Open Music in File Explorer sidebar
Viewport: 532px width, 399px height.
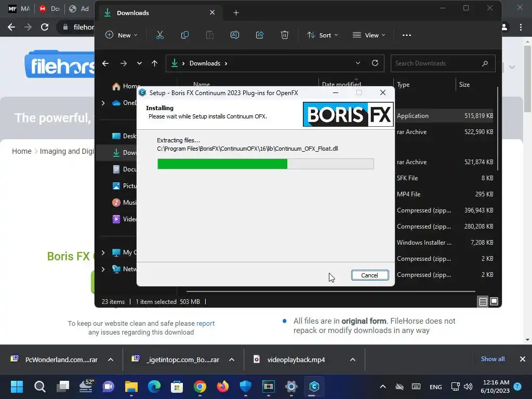(x=124, y=203)
